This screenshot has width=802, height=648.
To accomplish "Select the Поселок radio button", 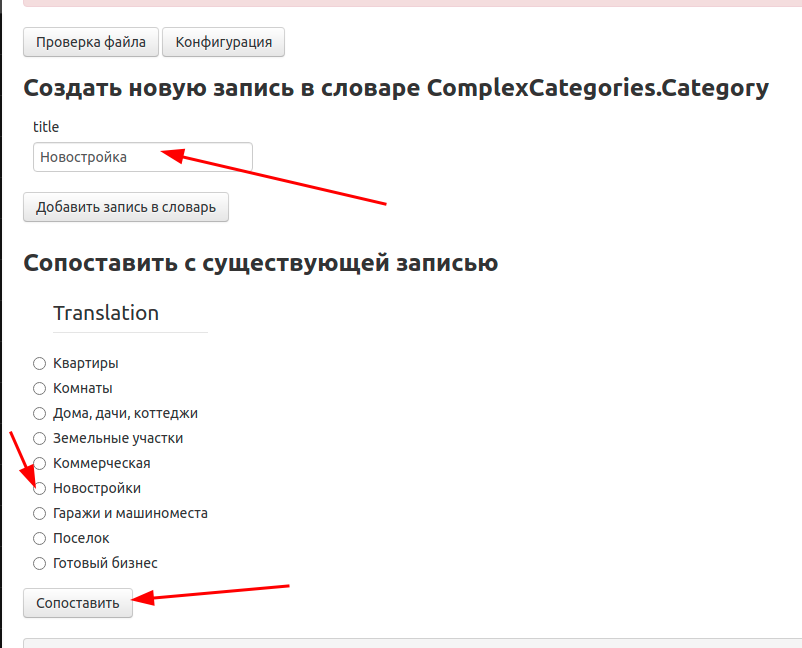I will pyautogui.click(x=39, y=539).
